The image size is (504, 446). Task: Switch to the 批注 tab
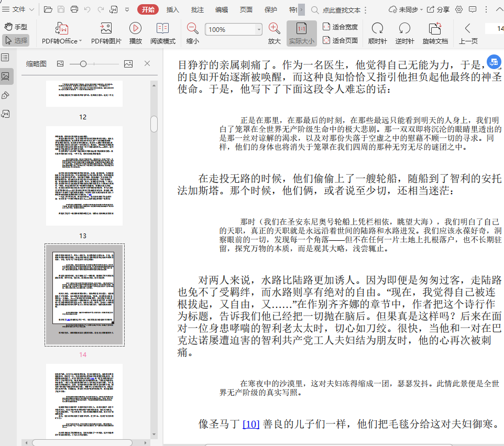pyautogui.click(x=198, y=9)
